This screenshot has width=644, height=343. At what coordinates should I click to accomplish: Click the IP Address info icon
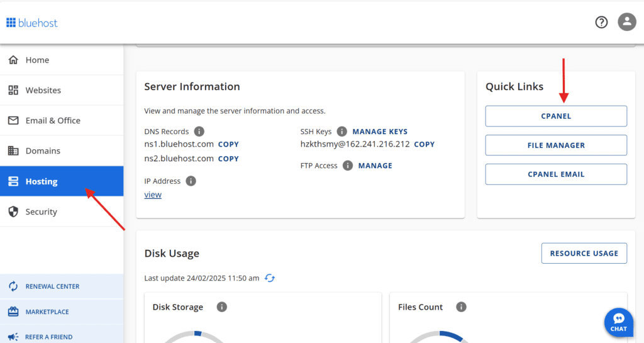(x=191, y=181)
